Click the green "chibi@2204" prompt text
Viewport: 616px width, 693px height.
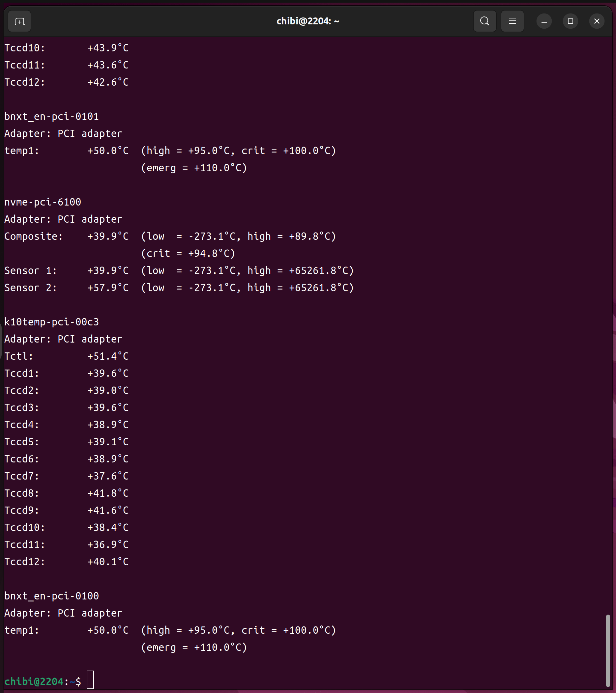coord(34,681)
